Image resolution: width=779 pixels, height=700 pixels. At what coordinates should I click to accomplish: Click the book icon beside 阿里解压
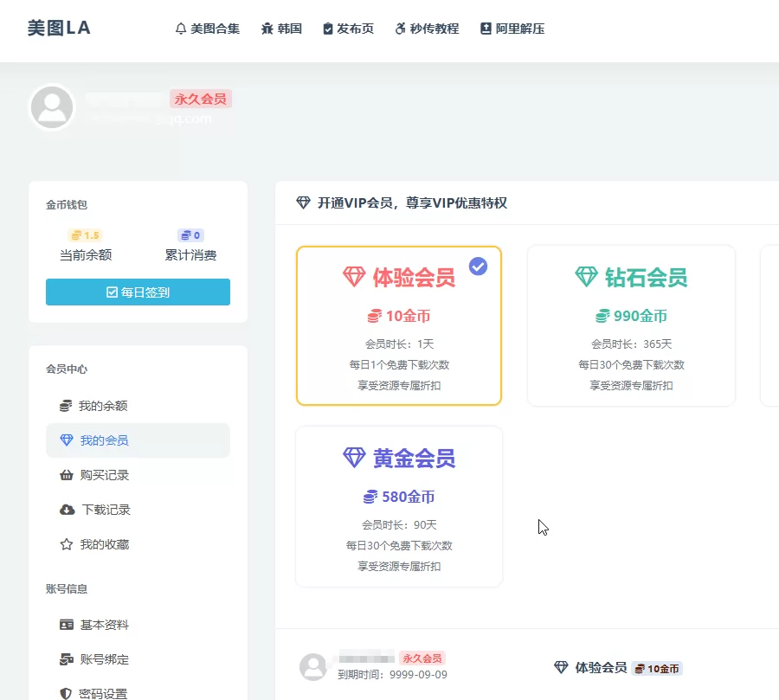click(x=486, y=29)
